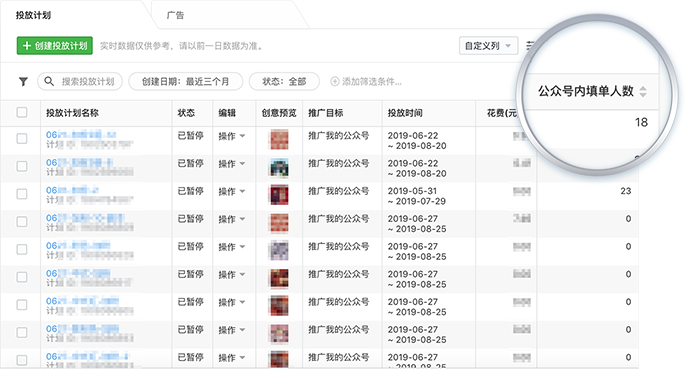
Task: Click the plus icon in 添加筛选条件
Action: tap(335, 82)
